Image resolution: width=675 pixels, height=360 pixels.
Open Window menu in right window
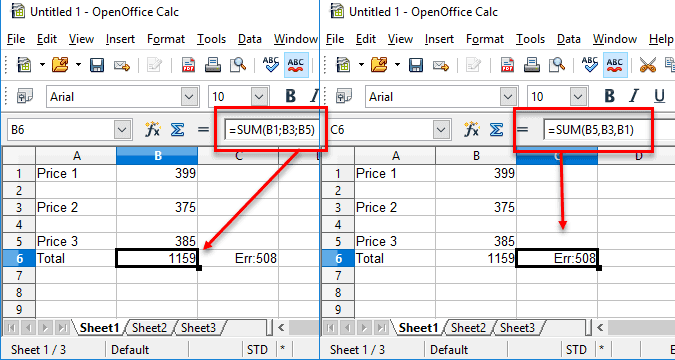point(614,39)
